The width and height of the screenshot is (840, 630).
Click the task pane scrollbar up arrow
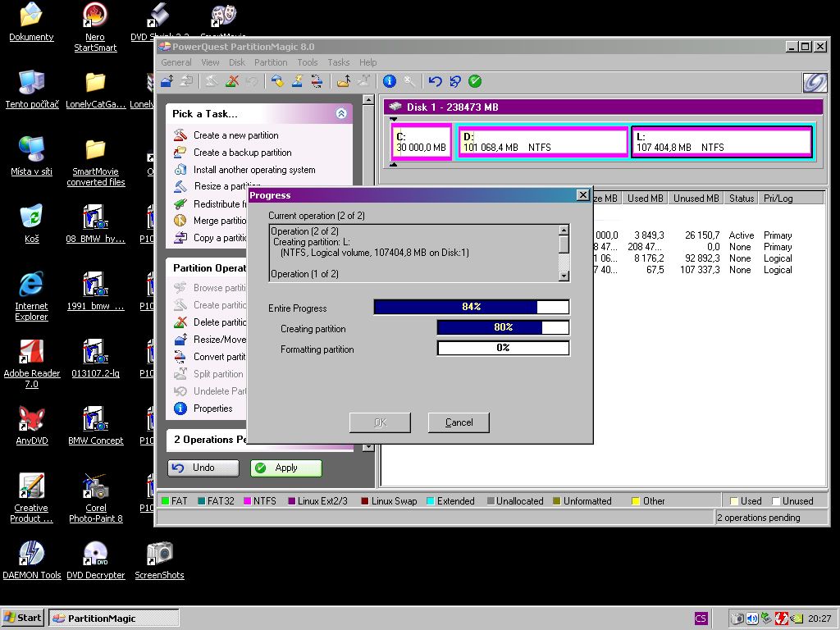368,99
